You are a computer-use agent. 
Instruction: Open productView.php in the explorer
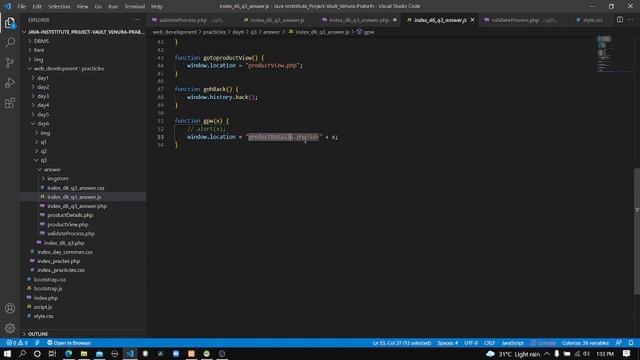point(67,224)
